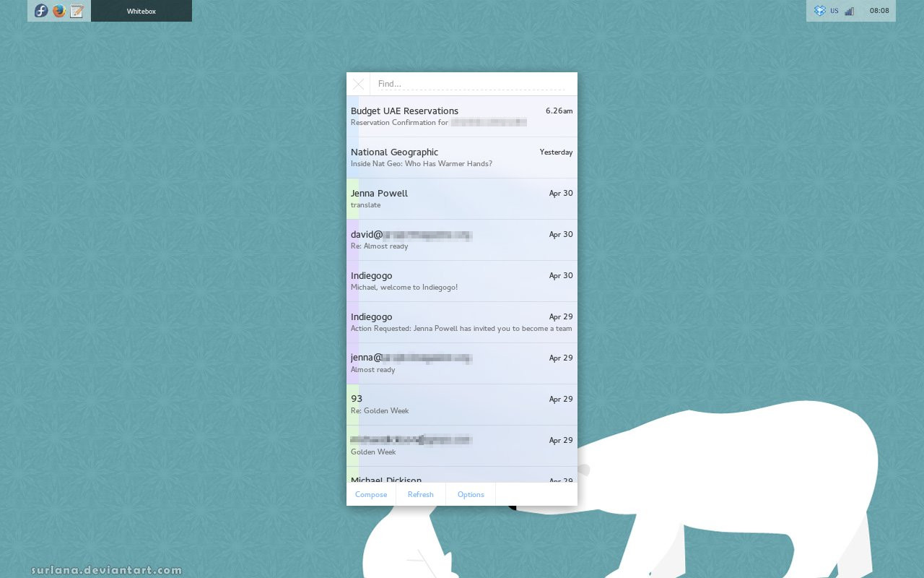The width and height of the screenshot is (924, 578).
Task: Open the jenna@ Almost ready email
Action: click(x=462, y=363)
